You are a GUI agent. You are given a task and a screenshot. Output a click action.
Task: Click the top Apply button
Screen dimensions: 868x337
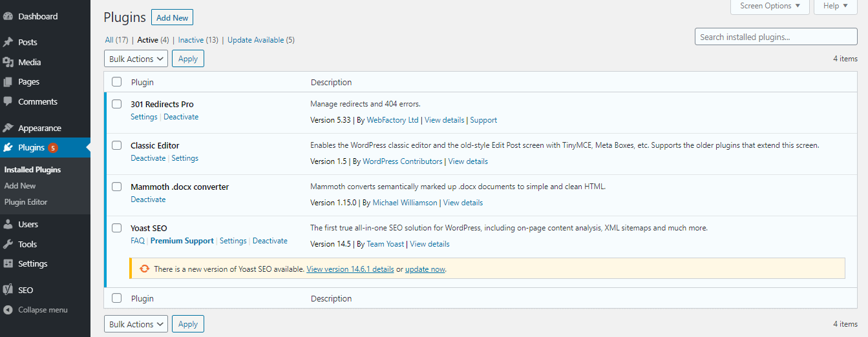(x=188, y=59)
